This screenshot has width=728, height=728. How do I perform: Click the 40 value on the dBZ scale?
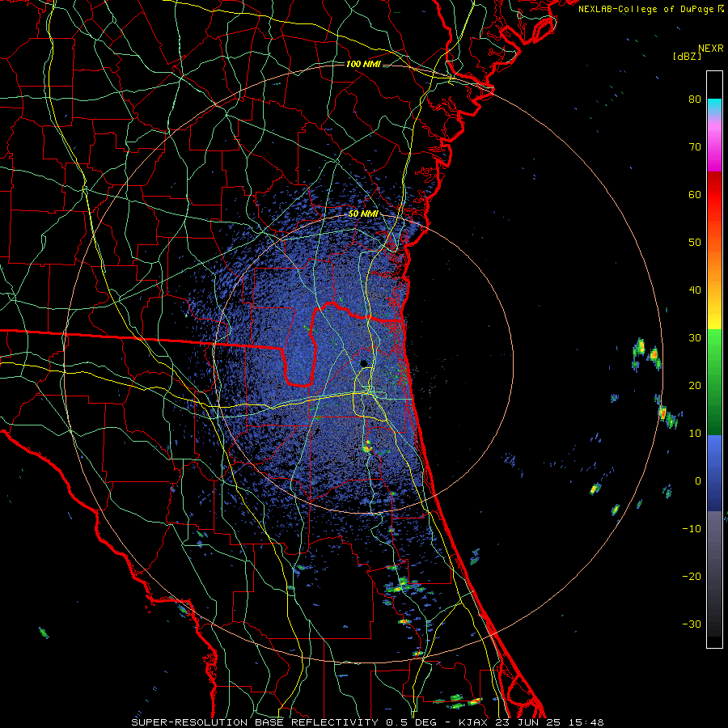tap(695, 290)
